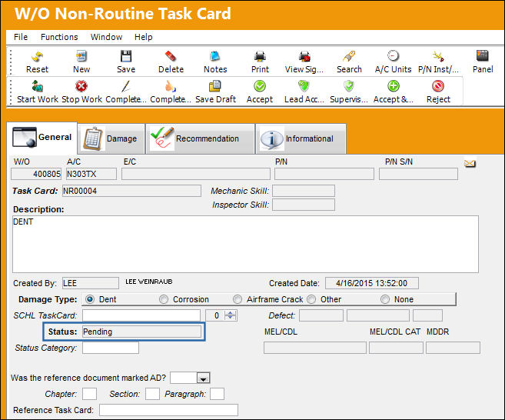The width and height of the screenshot is (505, 420).
Task: Select Other damage type radio
Action: coord(311,299)
